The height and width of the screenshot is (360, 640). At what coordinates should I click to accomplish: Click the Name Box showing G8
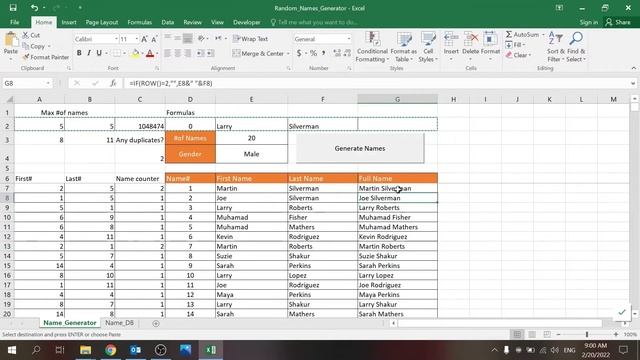pyautogui.click(x=27, y=83)
